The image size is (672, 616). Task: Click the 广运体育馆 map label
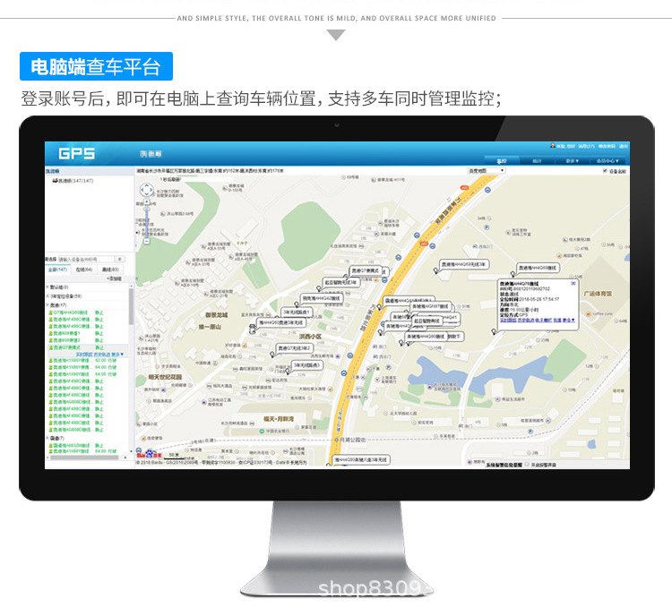coord(598,294)
